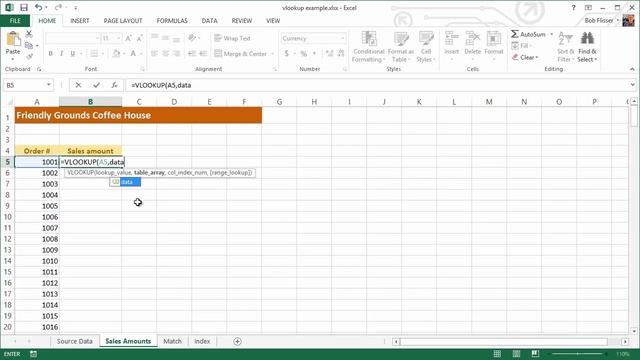Image resolution: width=640 pixels, height=360 pixels.
Task: Click the Bob Flisser account name
Action: 598,20
